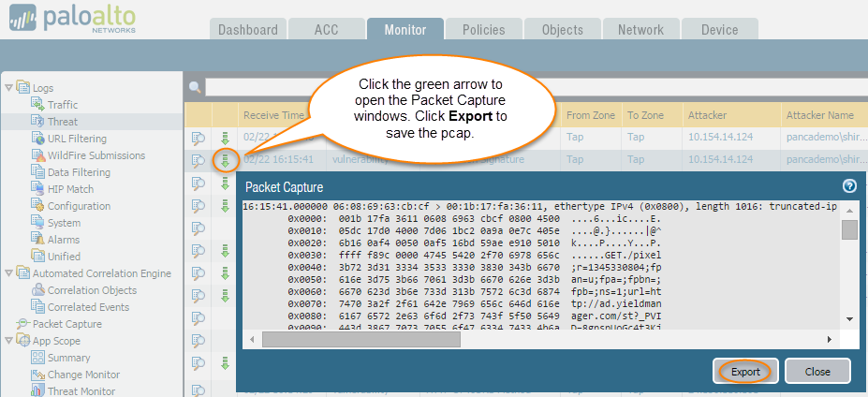Click the search magnifier icon

coord(195,87)
